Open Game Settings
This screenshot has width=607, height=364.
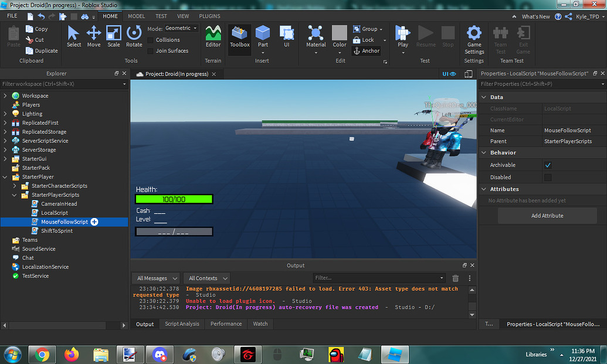474,40
